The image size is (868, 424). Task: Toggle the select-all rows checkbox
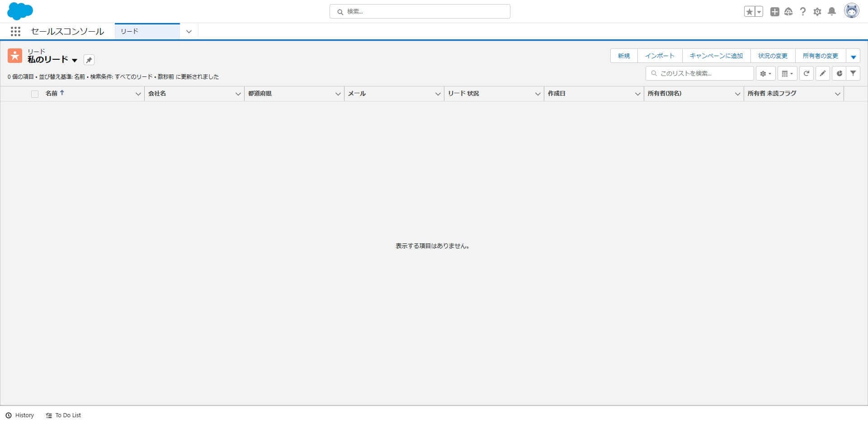[x=35, y=94]
